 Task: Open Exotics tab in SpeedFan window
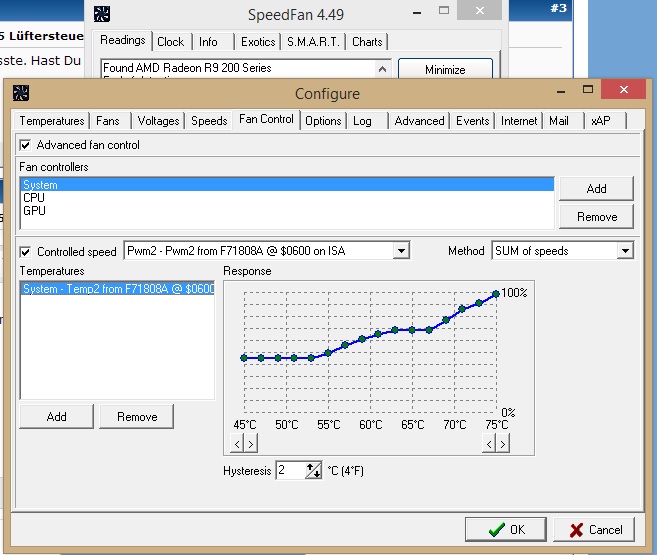[258, 42]
